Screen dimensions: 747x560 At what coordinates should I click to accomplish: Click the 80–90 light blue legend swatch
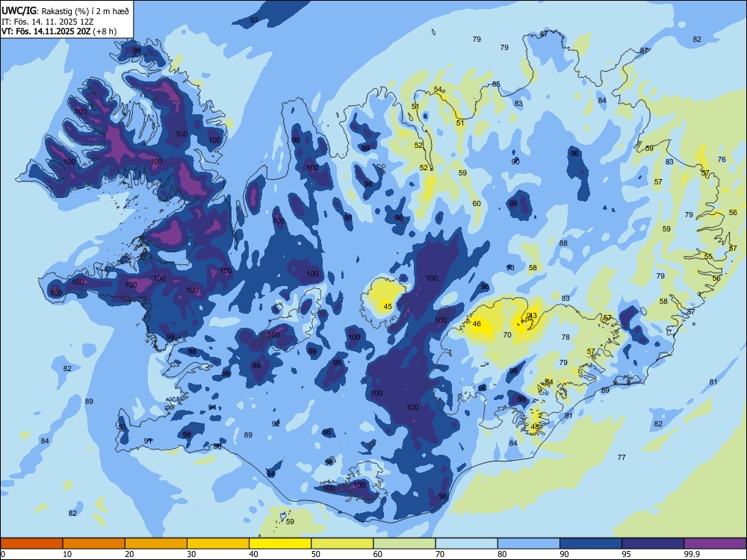[x=529, y=544]
